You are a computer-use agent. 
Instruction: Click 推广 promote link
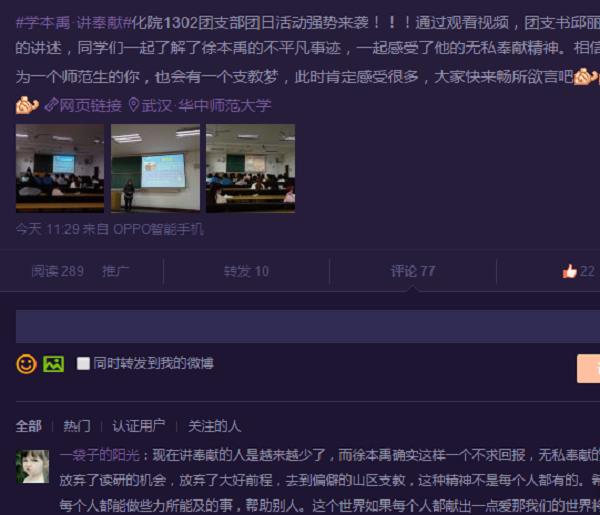[115, 271]
